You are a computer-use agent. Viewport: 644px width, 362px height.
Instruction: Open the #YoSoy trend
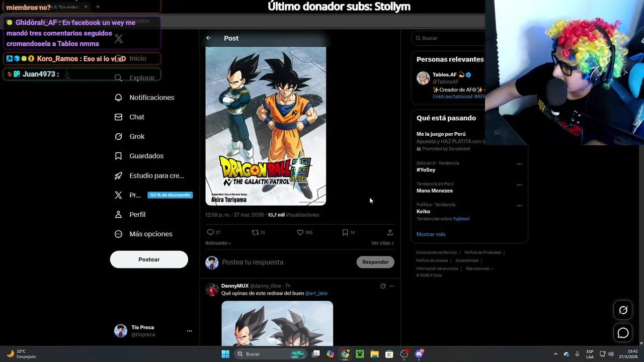click(426, 170)
